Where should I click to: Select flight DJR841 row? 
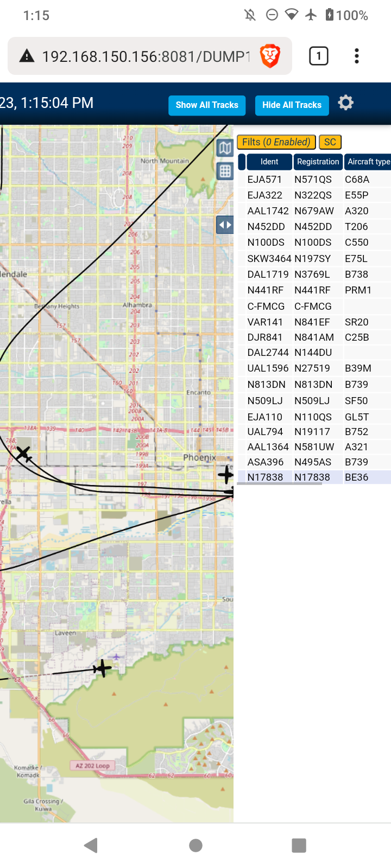point(314,337)
